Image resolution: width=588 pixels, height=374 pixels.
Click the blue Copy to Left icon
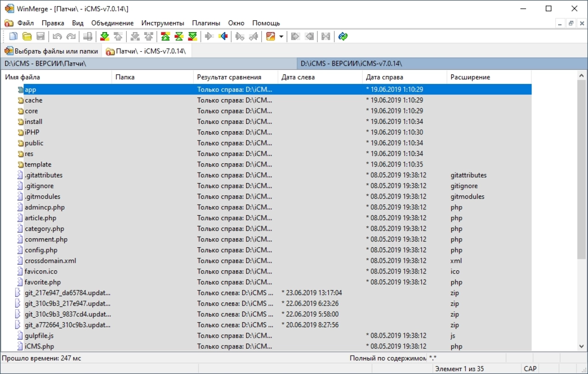(x=223, y=36)
